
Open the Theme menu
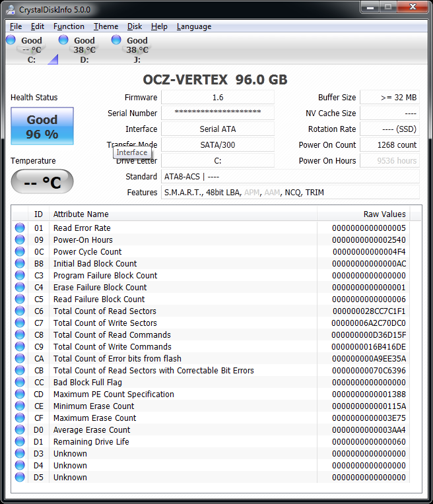106,26
